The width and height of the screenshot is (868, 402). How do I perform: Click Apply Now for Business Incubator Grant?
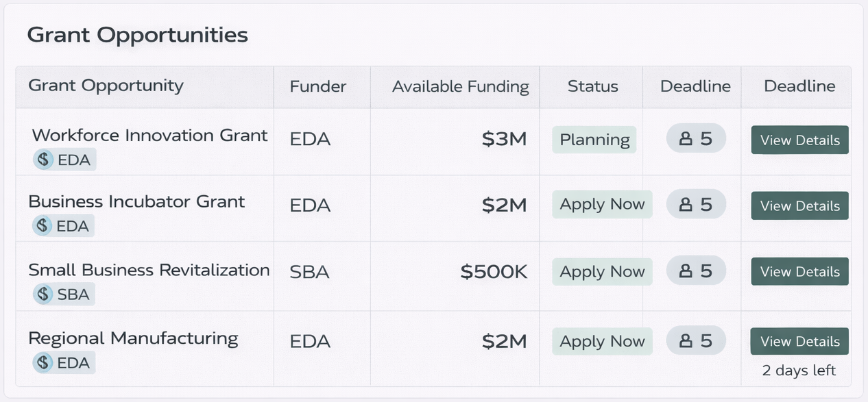click(x=602, y=204)
